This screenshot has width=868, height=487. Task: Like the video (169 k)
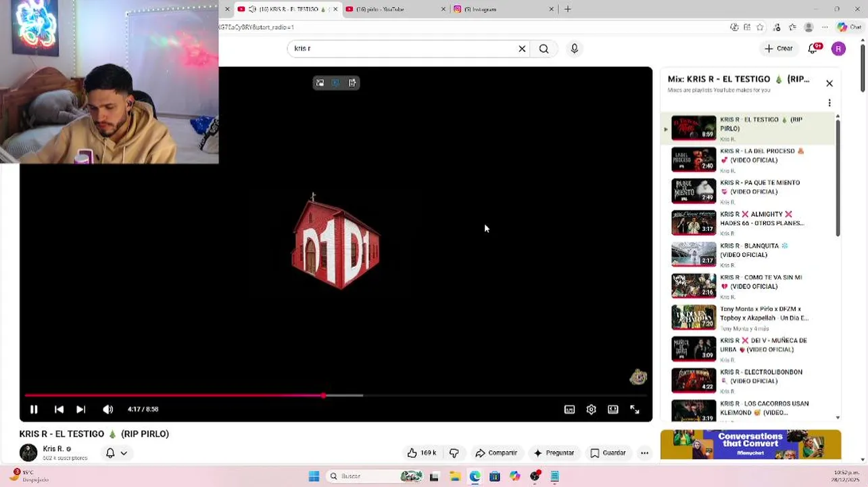tap(421, 453)
